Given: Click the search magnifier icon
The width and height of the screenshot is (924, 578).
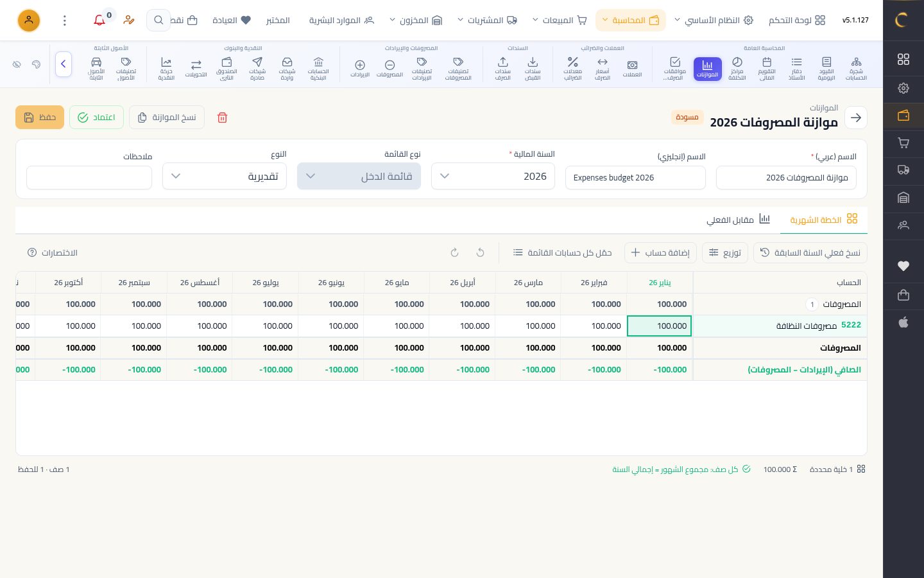Looking at the screenshot, I should click(158, 21).
